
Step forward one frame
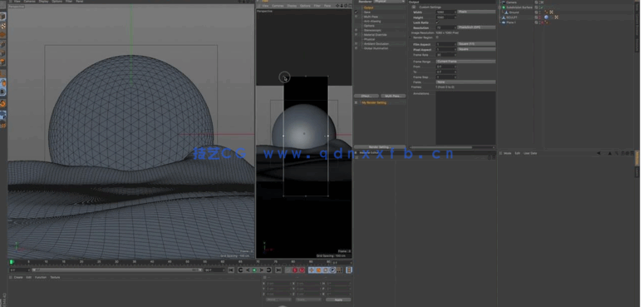[262, 270]
